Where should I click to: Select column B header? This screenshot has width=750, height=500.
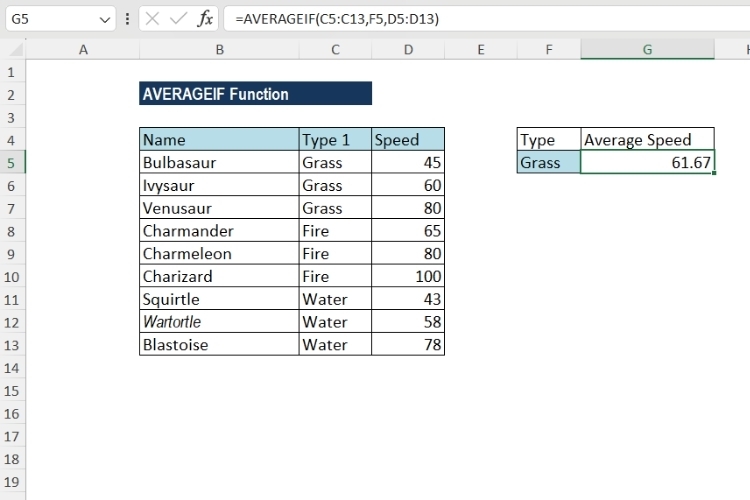[220, 50]
